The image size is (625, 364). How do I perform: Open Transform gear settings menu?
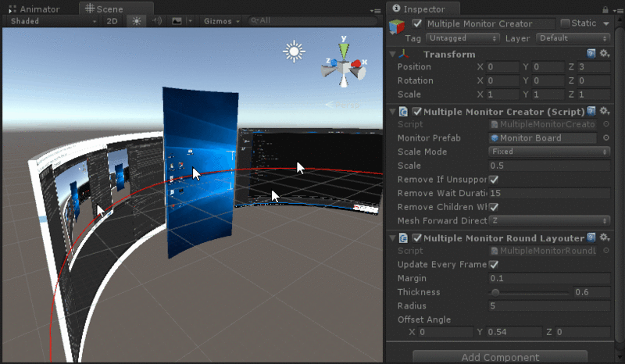[605, 53]
